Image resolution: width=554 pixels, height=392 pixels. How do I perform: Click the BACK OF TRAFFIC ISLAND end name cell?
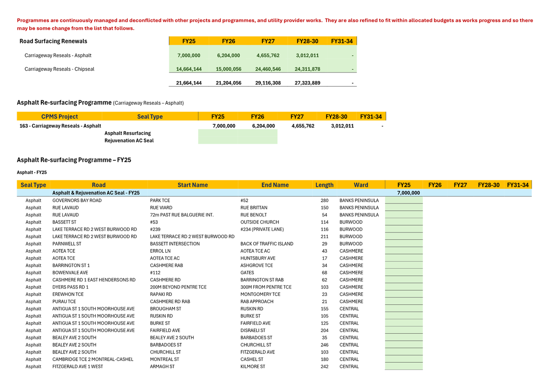click(266, 244)
